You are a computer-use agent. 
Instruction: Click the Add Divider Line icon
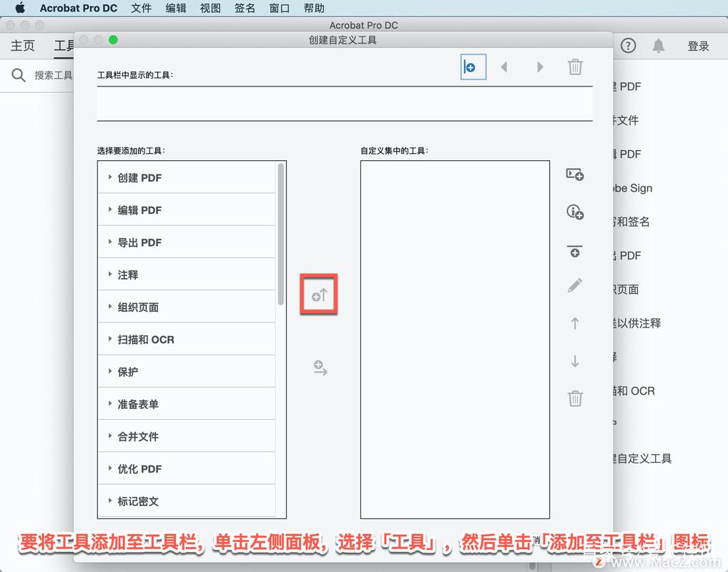pyautogui.click(x=574, y=251)
